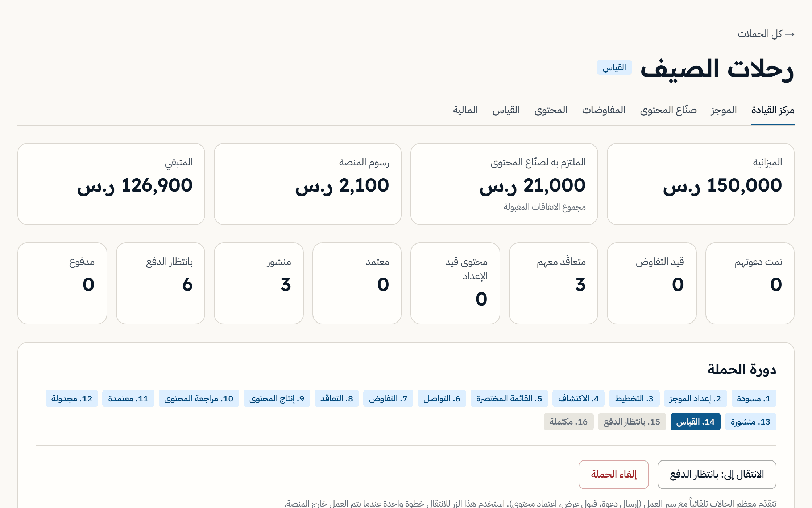
Task: Click the محتوى قيد الإعداد counter card
Action: pos(455,283)
